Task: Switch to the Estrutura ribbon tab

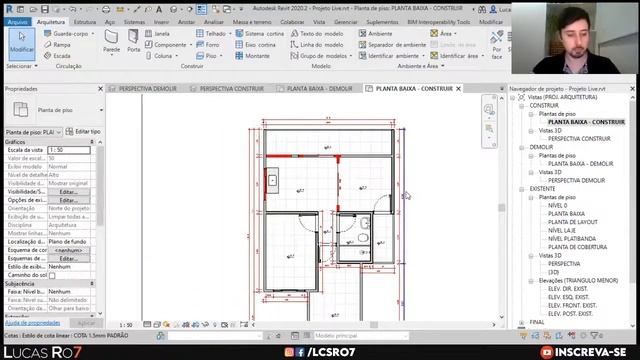Action: [x=85, y=22]
